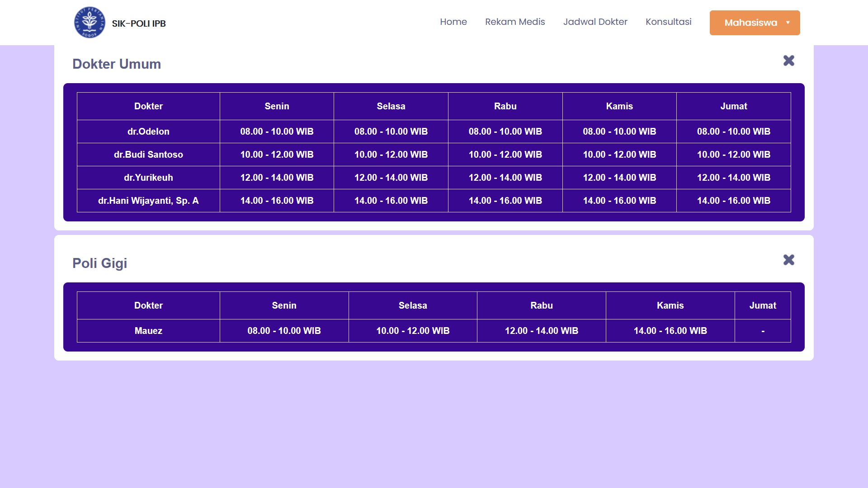
Task: Click Mauez's empty Jumat dash cell
Action: 763,331
